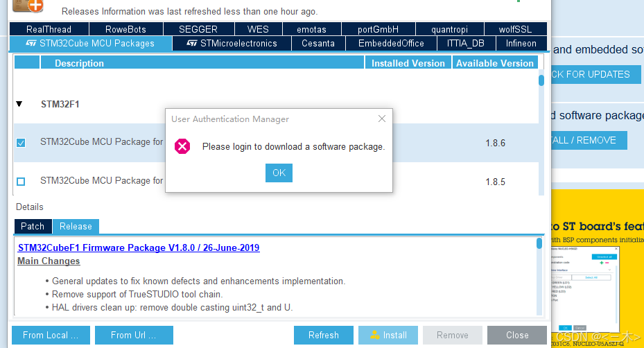The width and height of the screenshot is (644, 348).
Task: Click the Remove button
Action: [x=453, y=336]
